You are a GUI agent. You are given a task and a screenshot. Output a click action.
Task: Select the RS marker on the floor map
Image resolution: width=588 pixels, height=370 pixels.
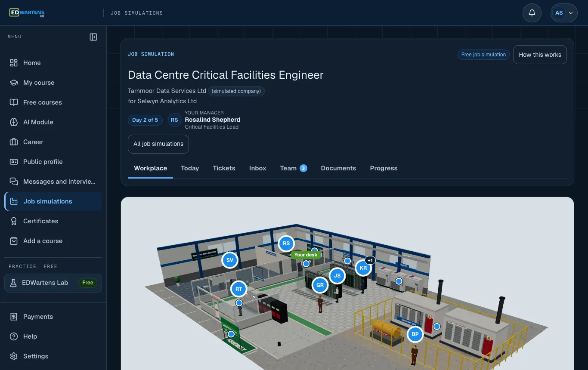coord(286,244)
